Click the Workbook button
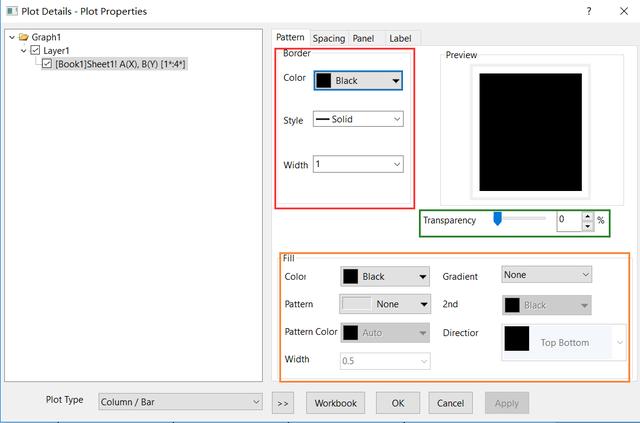640x423 pixels. click(336, 403)
